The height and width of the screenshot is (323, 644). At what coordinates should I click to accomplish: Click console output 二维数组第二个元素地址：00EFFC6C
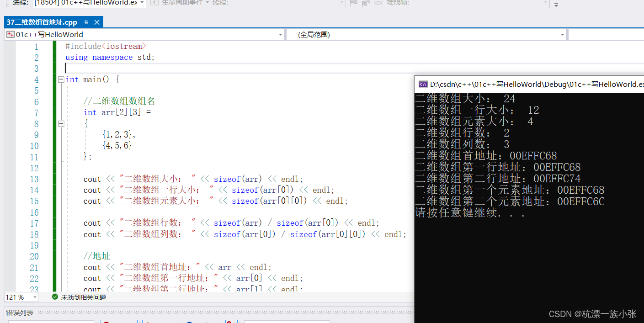tap(510, 201)
